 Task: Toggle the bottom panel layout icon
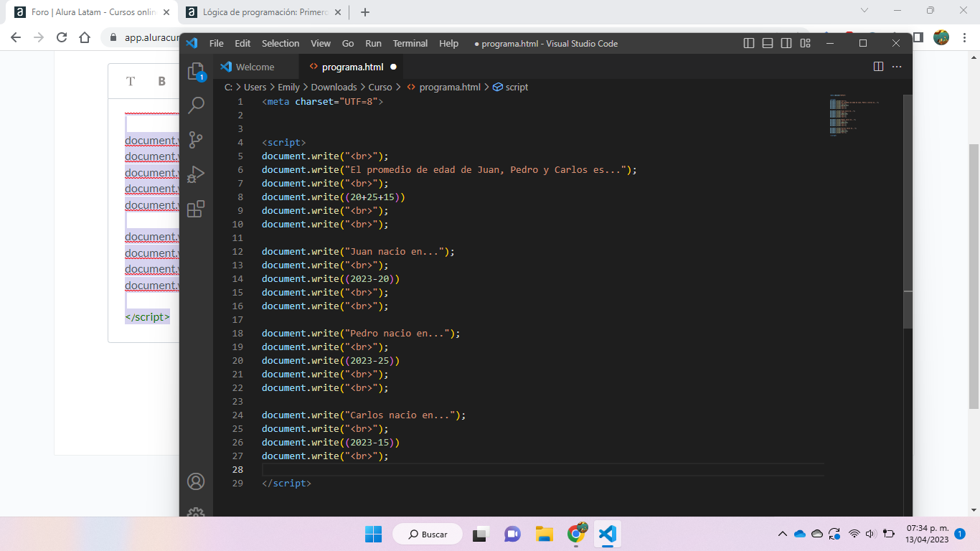pyautogui.click(x=768, y=43)
